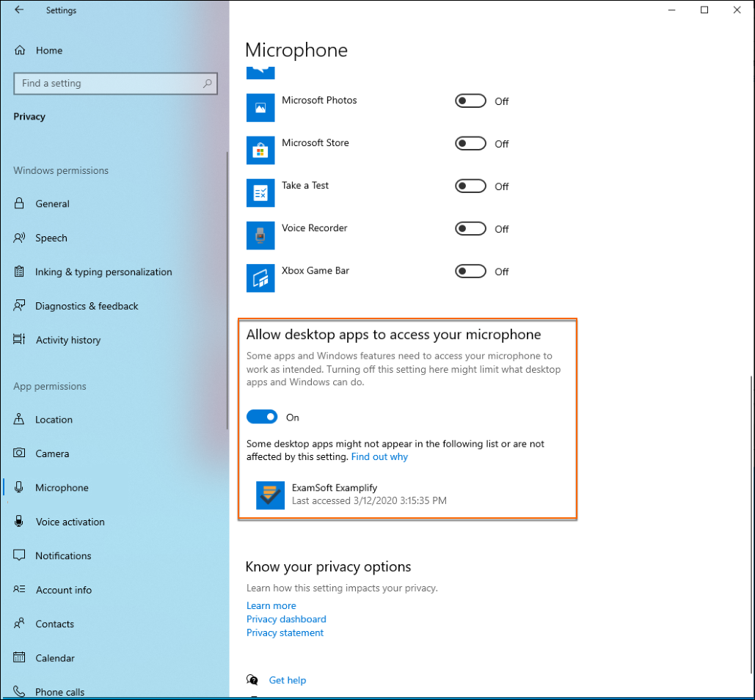This screenshot has height=700, width=755.
Task: Select Camera app permission
Action: click(52, 453)
